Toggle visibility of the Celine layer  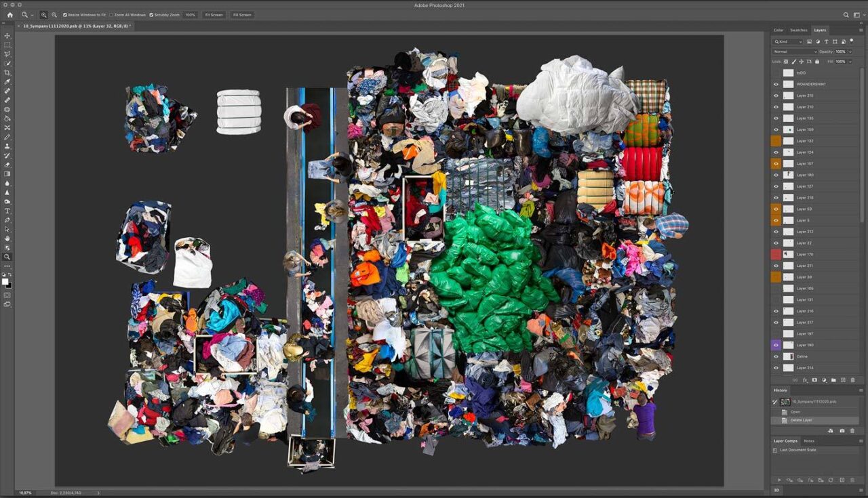tap(776, 356)
